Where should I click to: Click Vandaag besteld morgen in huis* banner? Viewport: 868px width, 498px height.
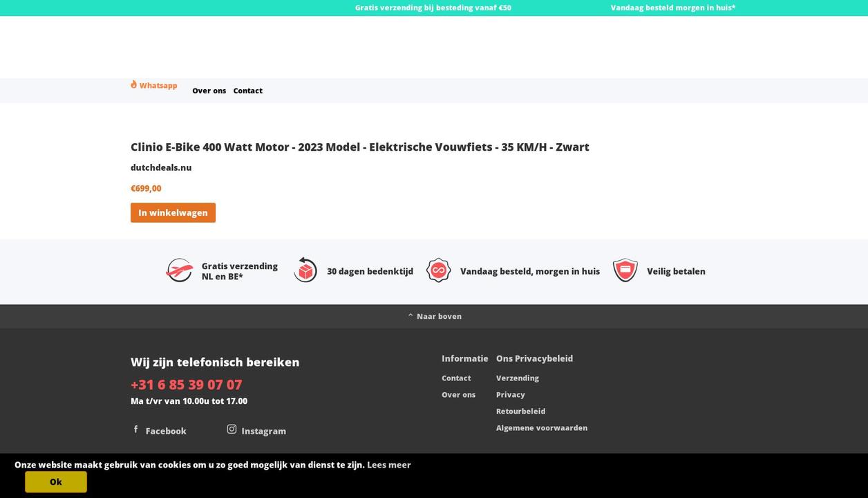pyautogui.click(x=673, y=8)
